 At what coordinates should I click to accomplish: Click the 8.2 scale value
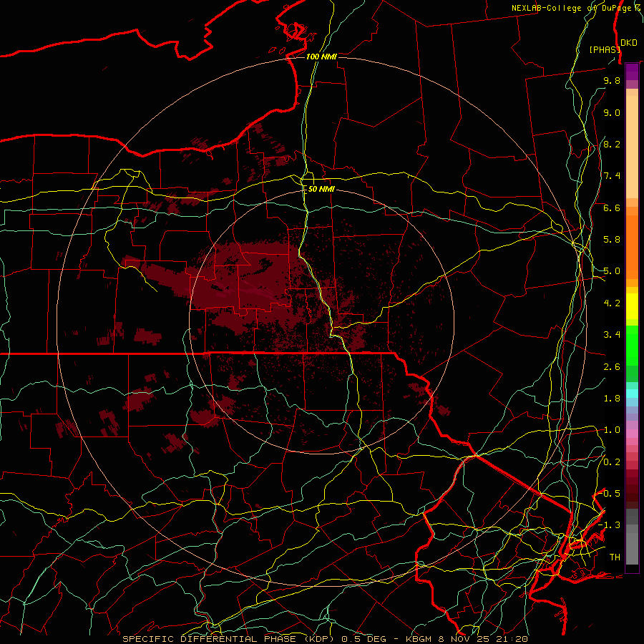coord(612,144)
